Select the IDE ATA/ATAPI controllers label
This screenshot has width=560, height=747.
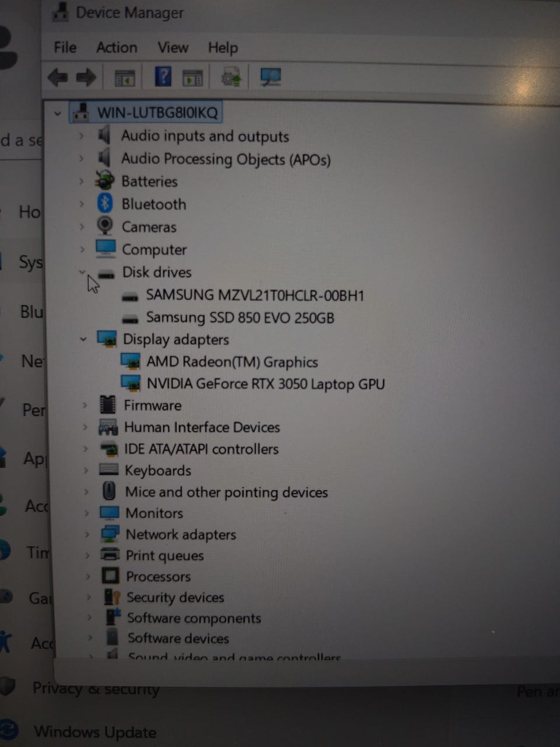tap(201, 449)
